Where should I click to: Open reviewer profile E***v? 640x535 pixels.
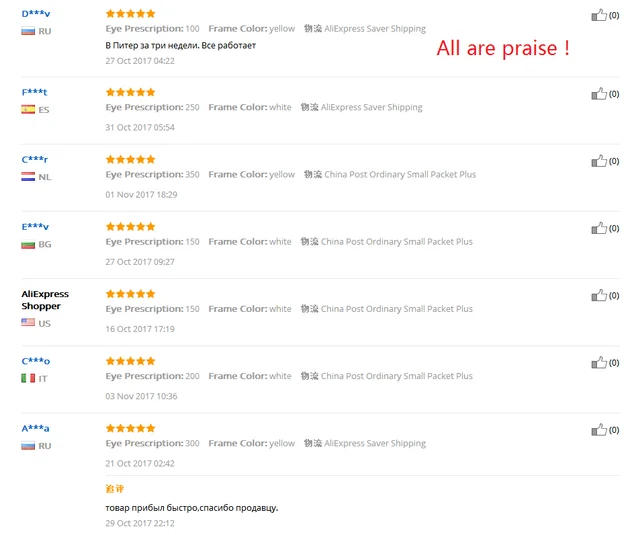(x=35, y=226)
